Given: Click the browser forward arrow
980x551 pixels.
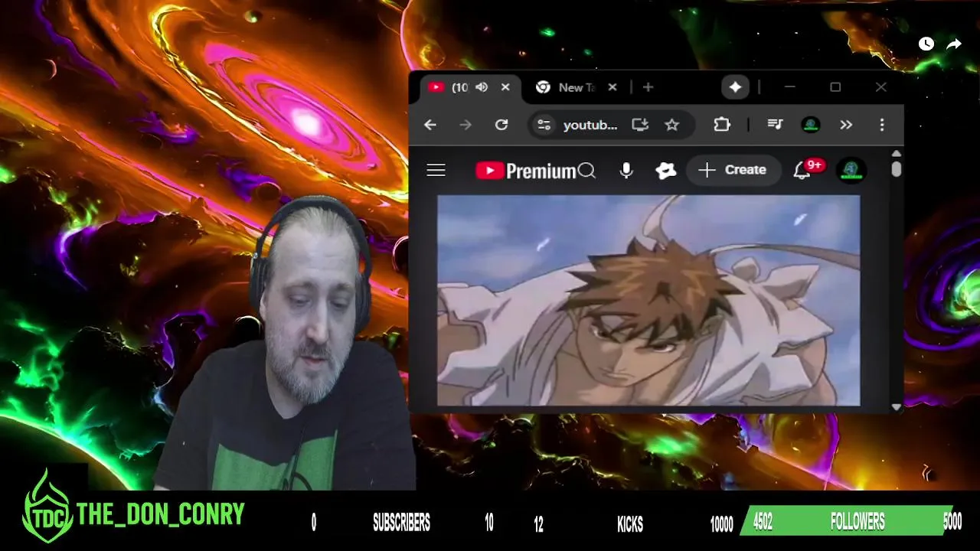Looking at the screenshot, I should [x=465, y=125].
